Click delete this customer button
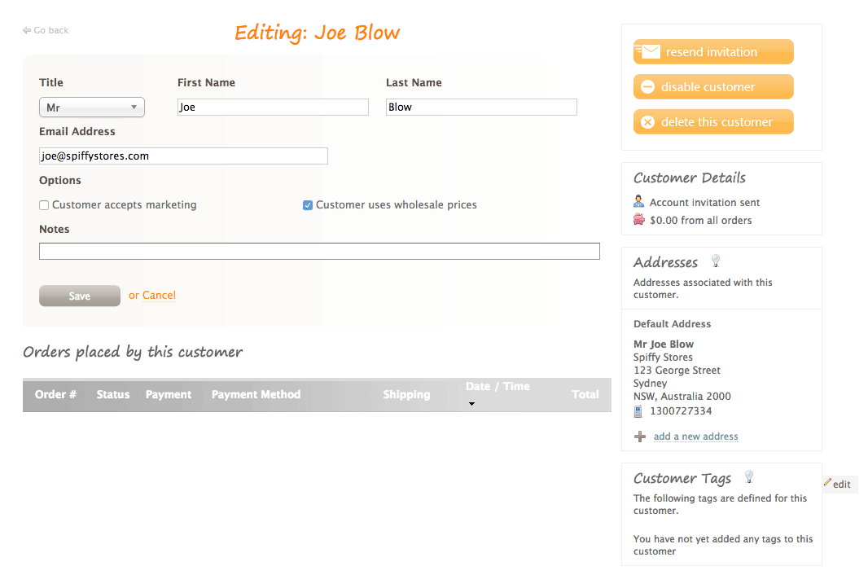Image resolution: width=868 pixels, height=588 pixels. 713,122
